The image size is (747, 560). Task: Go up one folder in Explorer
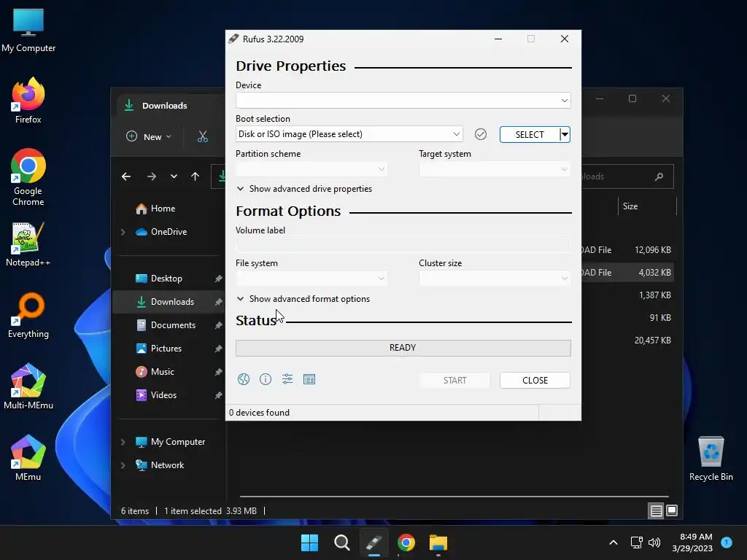196,176
